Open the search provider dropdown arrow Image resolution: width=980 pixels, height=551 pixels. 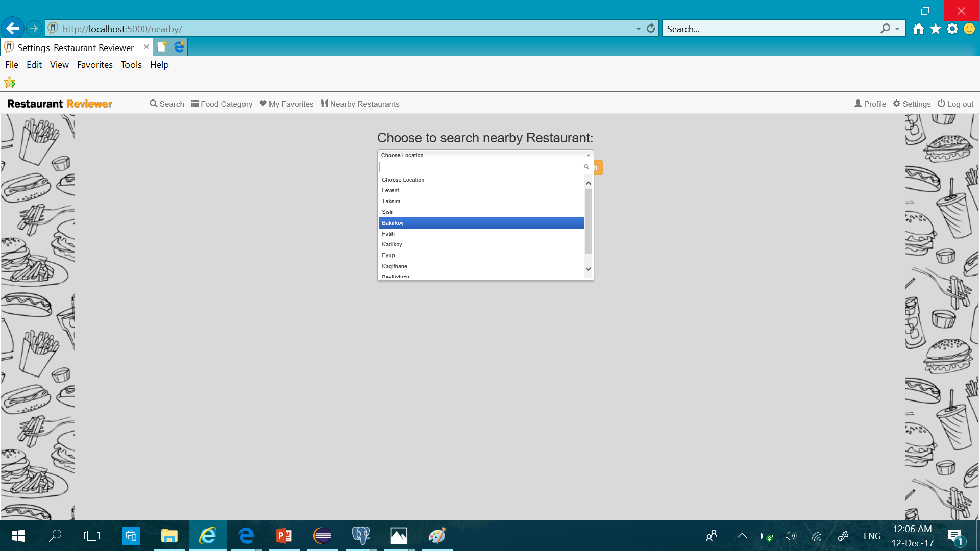tap(897, 29)
